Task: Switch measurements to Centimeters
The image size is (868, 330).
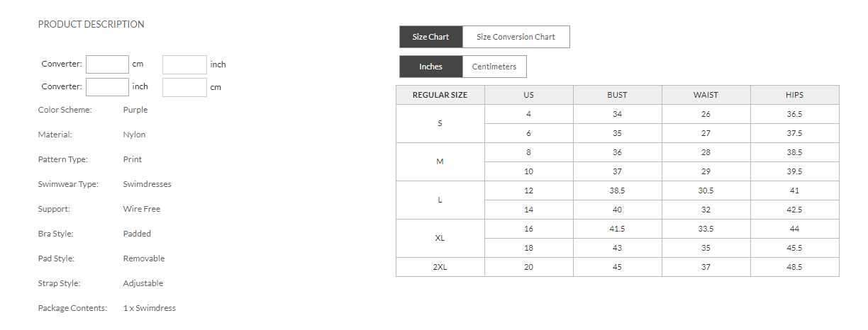Action: (494, 67)
